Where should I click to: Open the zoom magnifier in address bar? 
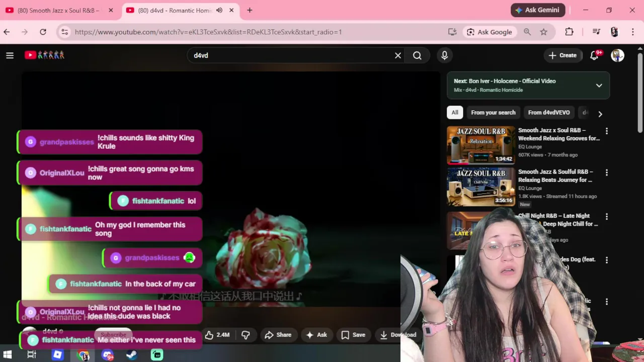pos(527,32)
